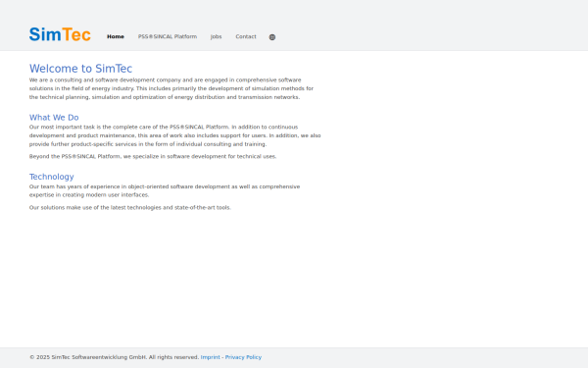588x368 pixels.
Task: Open the Contact page
Action: pos(246,36)
